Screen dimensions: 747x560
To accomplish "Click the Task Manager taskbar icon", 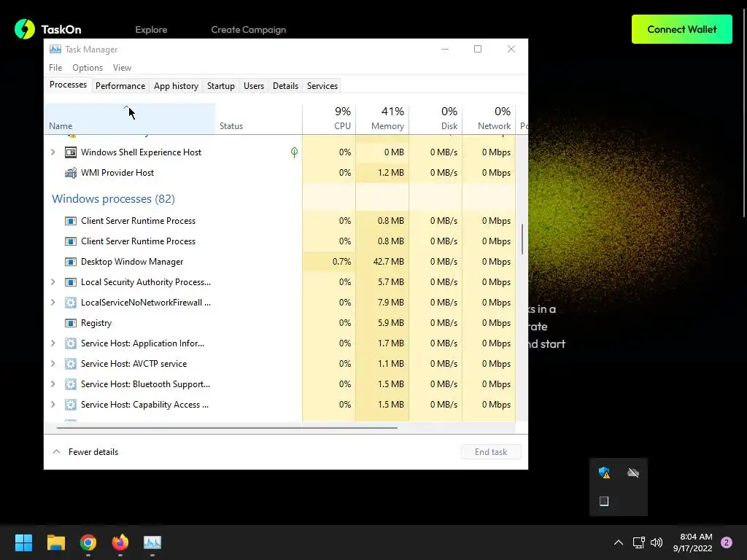I will tap(152, 542).
